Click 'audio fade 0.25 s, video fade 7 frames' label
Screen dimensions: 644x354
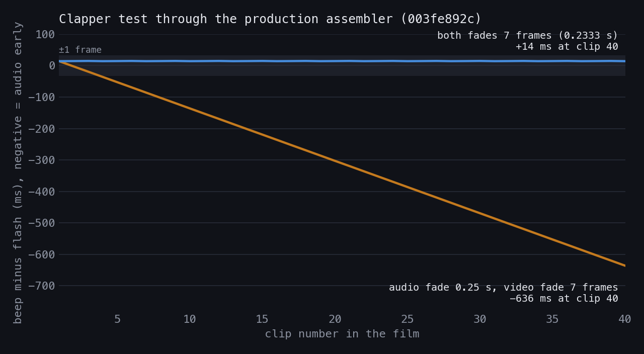click(x=503, y=287)
